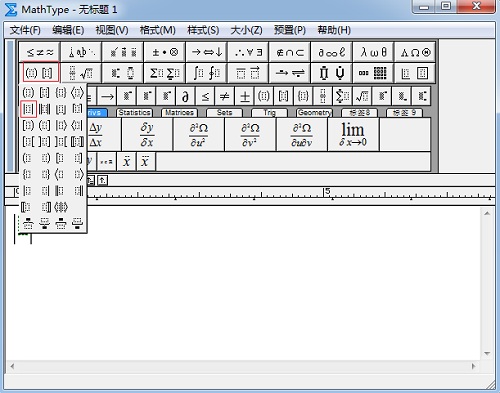
Task: Insert the left-only curly brace template
Action: 28,174
